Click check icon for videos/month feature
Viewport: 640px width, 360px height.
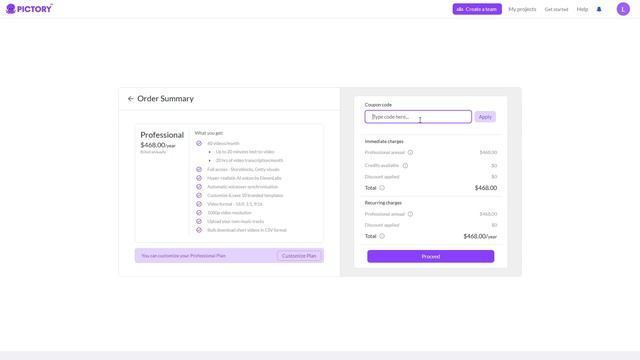pos(199,143)
